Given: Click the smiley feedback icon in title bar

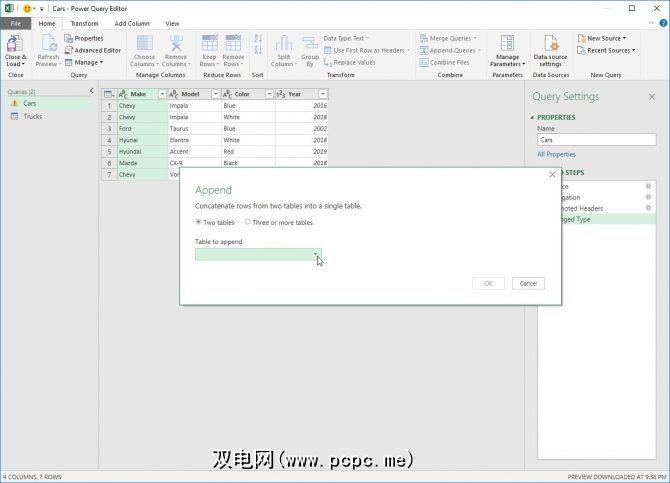Looking at the screenshot, I should [27, 9].
